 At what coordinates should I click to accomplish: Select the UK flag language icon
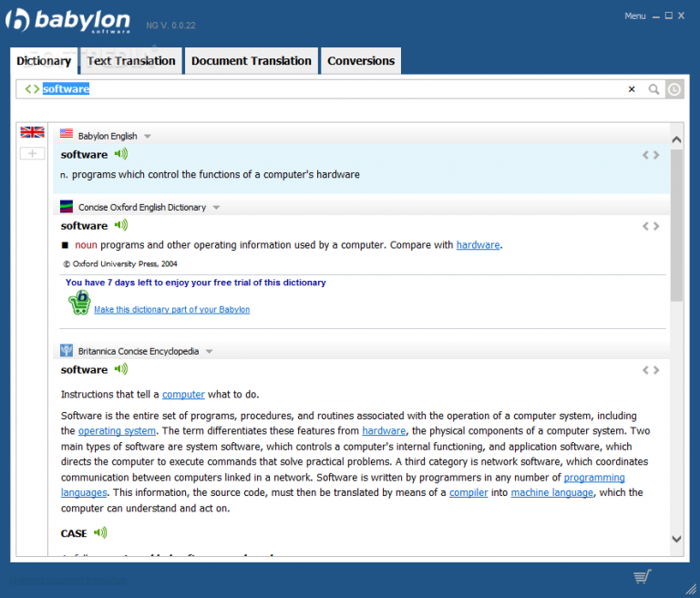[x=32, y=132]
